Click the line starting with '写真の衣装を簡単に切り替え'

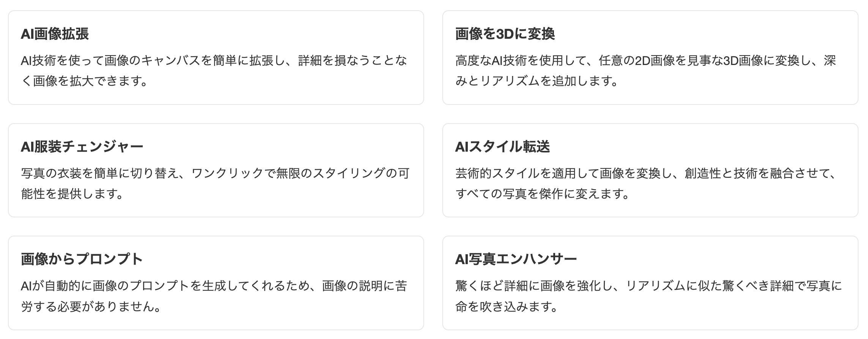tap(215, 173)
